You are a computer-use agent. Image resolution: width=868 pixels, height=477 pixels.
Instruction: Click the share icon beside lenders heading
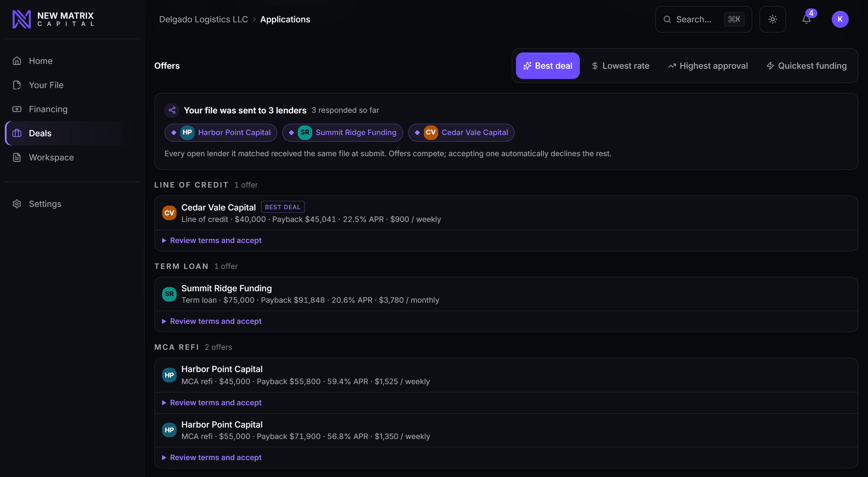tap(172, 110)
